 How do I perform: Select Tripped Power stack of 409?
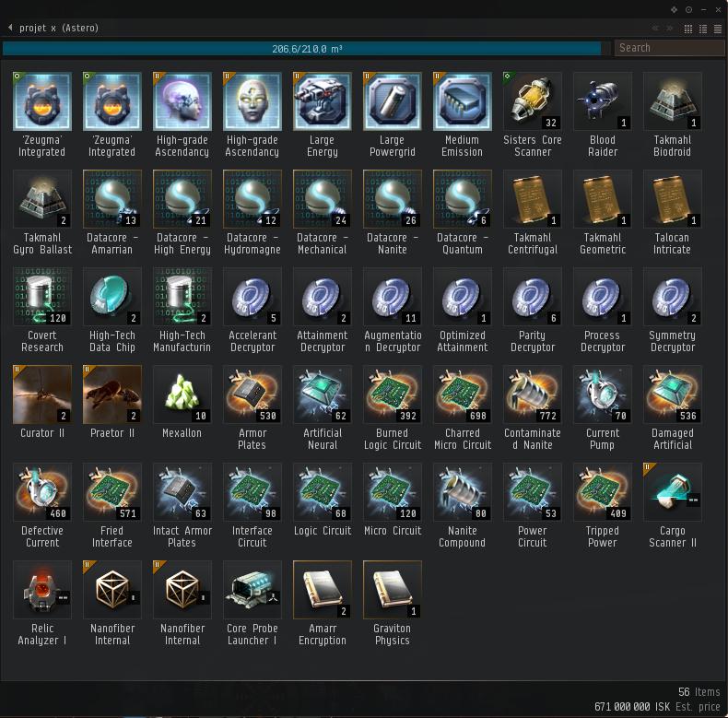[602, 492]
